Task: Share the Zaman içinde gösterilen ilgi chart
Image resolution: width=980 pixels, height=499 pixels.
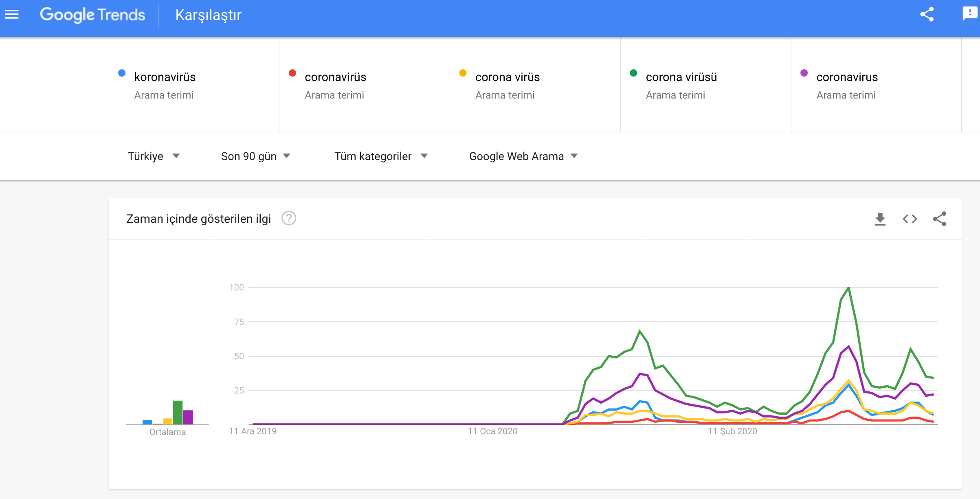Action: 940,219
